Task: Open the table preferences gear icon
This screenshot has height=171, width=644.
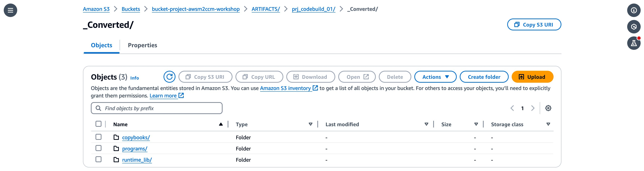Action: [549, 108]
